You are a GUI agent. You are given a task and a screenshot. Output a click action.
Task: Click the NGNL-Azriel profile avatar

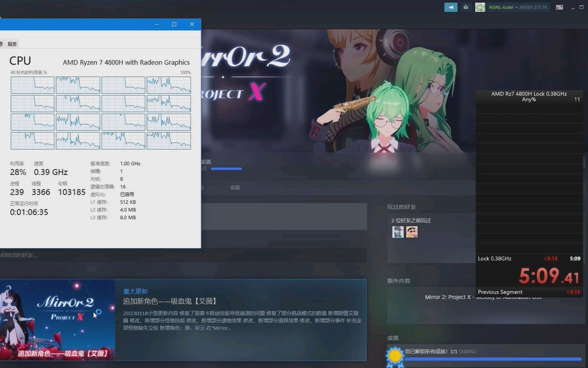tap(480, 7)
